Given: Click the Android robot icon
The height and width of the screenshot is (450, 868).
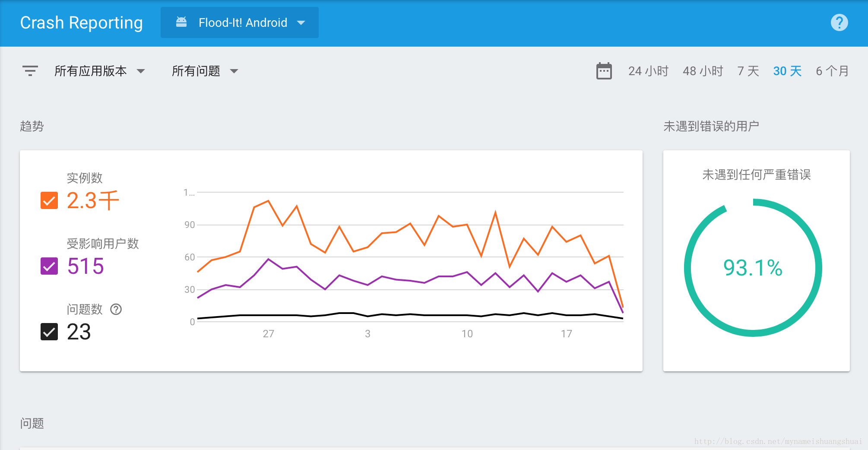Looking at the screenshot, I should tap(181, 22).
